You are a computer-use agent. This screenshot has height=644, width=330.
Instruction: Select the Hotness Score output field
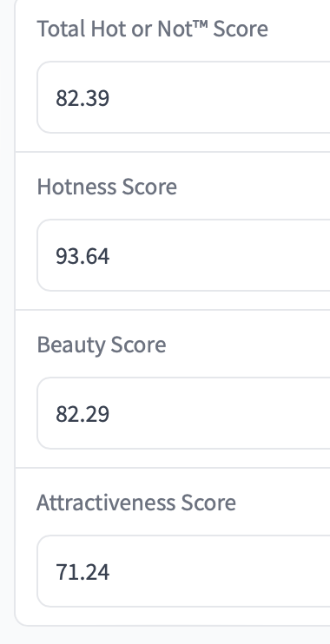tap(184, 255)
